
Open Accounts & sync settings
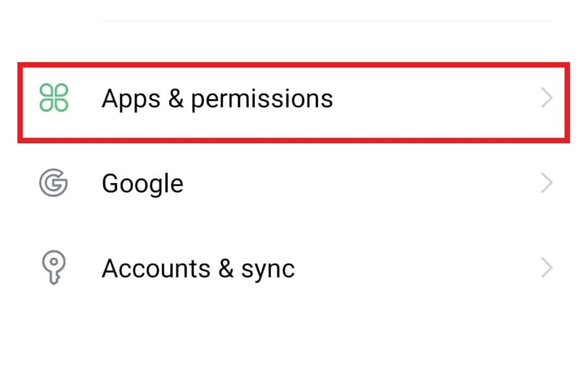point(293,268)
